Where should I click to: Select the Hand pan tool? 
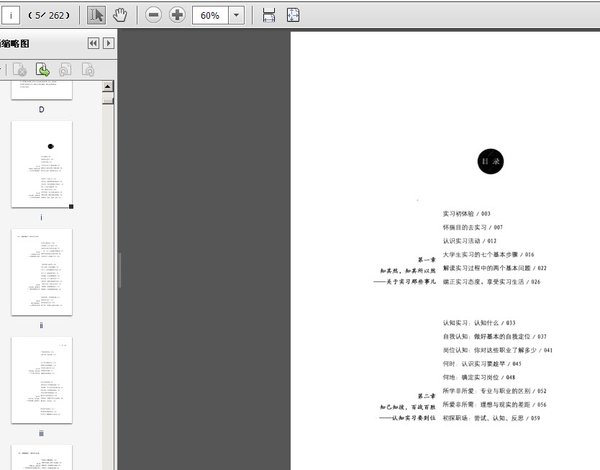(x=120, y=15)
